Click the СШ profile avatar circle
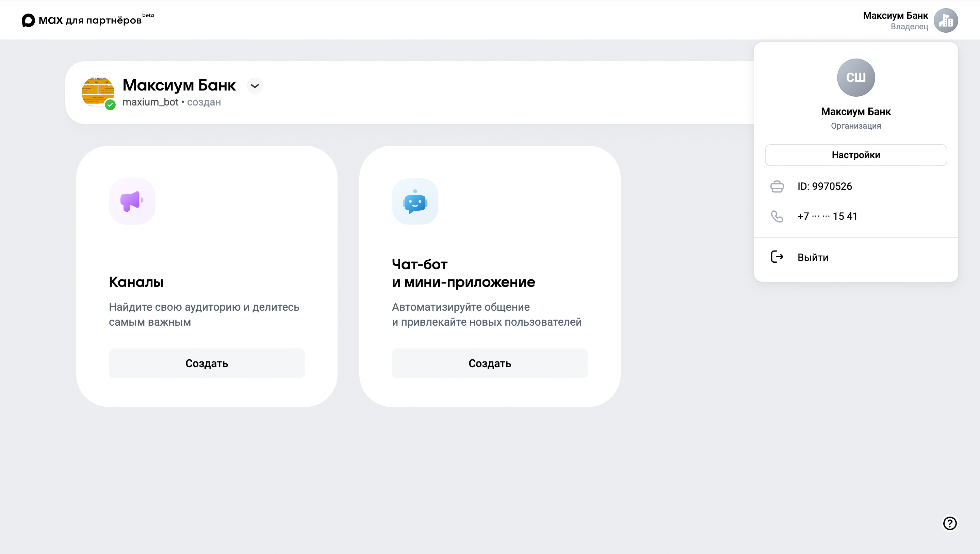The height and width of the screenshot is (554, 980). (855, 78)
